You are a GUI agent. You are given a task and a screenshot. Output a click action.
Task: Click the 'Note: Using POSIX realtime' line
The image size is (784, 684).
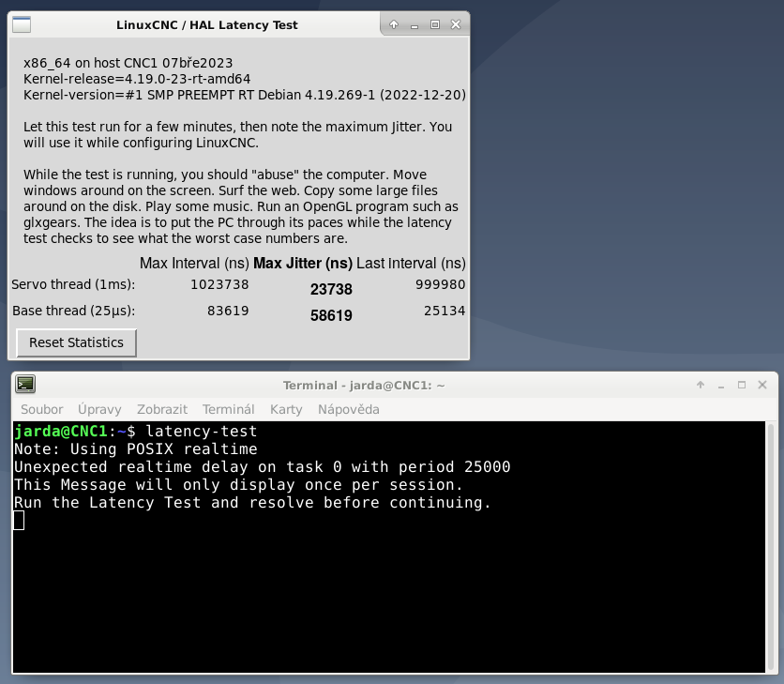(135, 448)
